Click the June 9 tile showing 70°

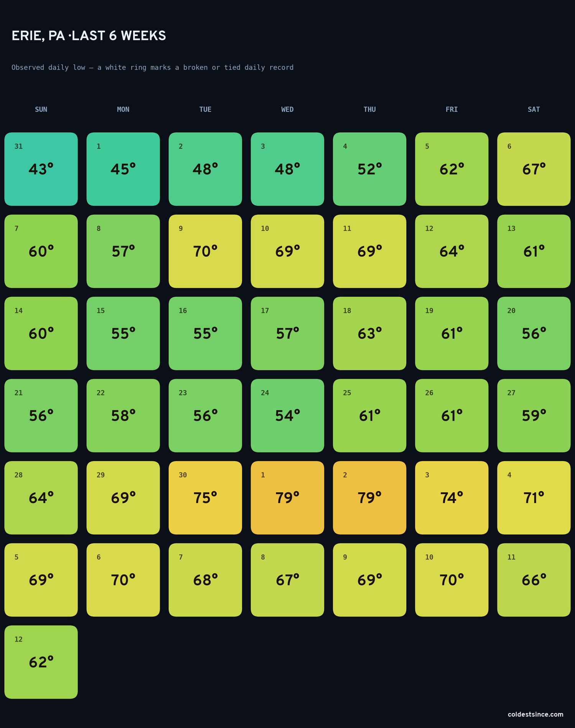pyautogui.click(x=205, y=251)
